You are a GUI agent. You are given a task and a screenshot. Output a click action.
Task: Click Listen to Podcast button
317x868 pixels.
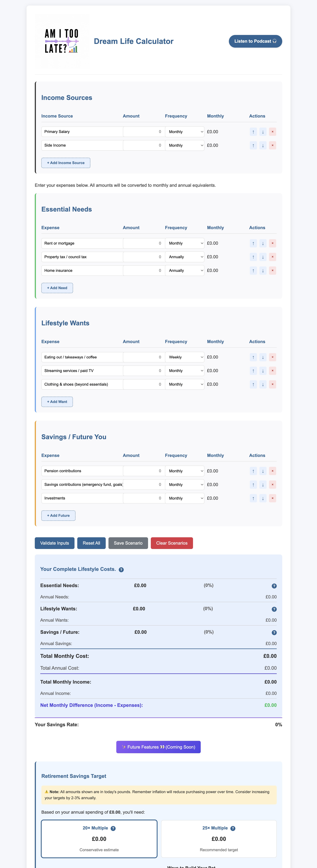[x=255, y=41]
